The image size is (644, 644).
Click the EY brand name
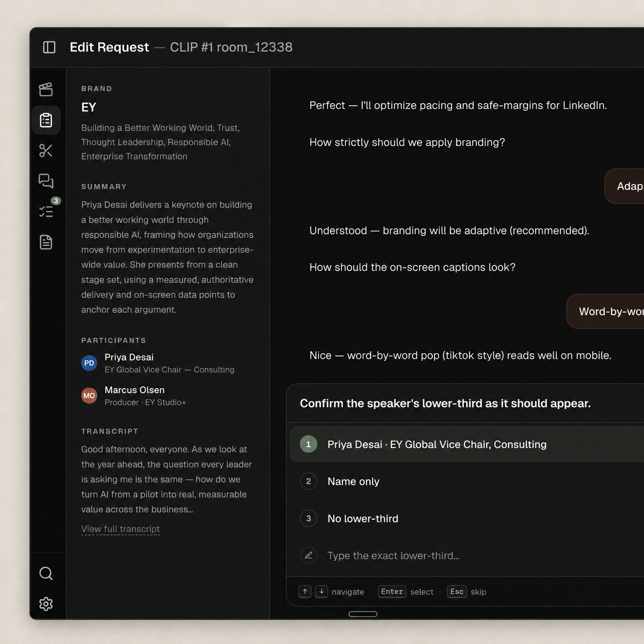pos(89,107)
